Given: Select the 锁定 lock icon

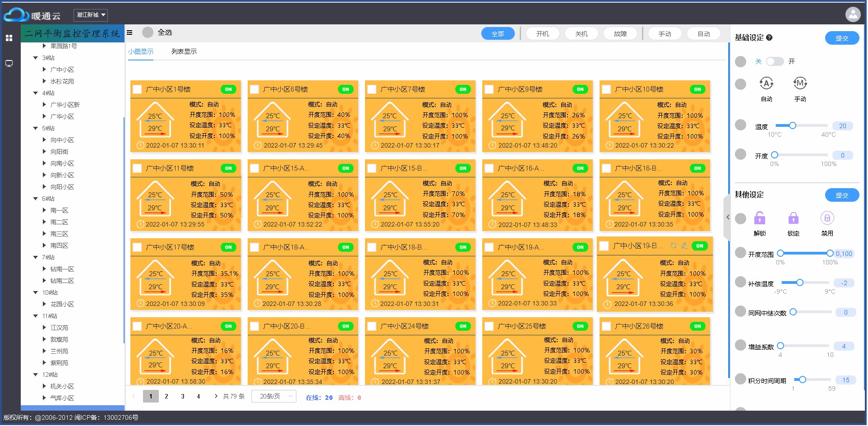Looking at the screenshot, I should (x=793, y=218).
